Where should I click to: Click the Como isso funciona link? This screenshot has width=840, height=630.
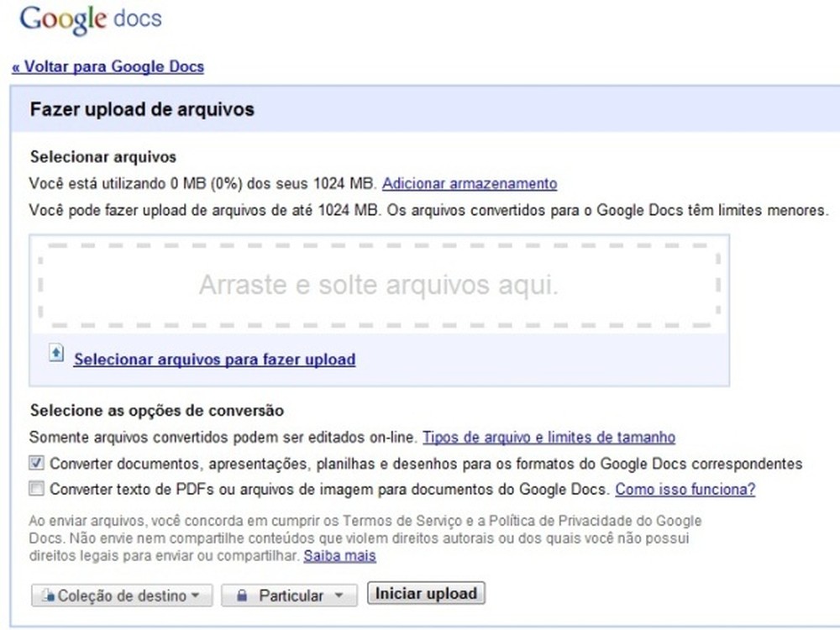tap(685, 489)
